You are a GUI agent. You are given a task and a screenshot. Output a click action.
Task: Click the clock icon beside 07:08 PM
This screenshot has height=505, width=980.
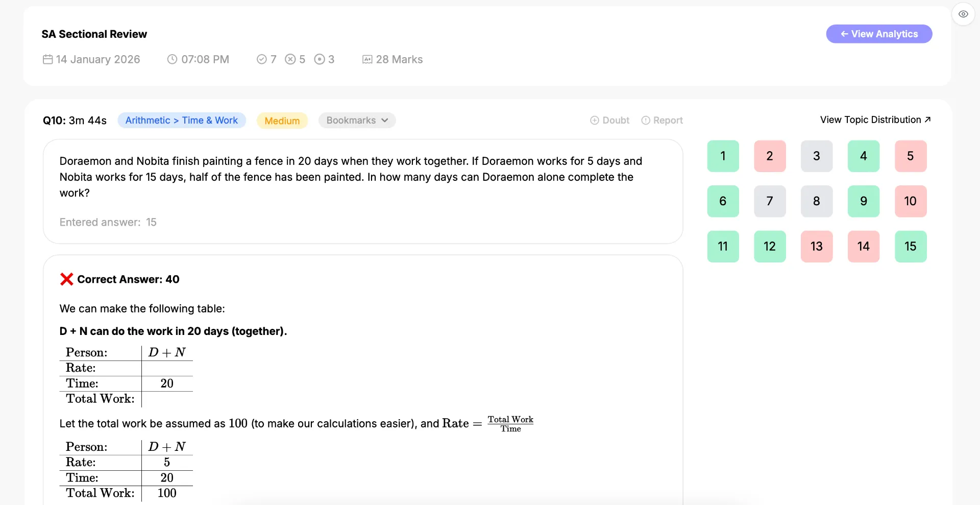point(173,59)
